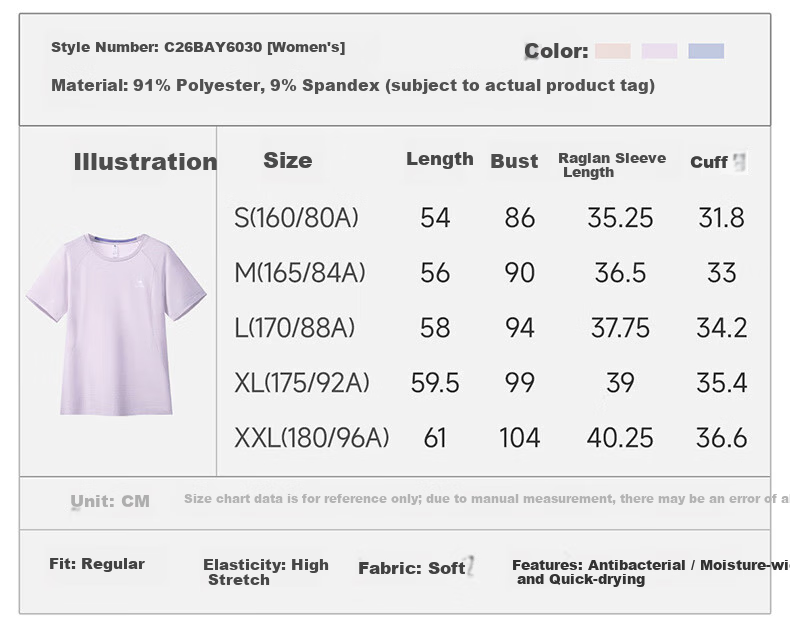
Task: Click cuff value 36.6
Action: [x=721, y=437]
